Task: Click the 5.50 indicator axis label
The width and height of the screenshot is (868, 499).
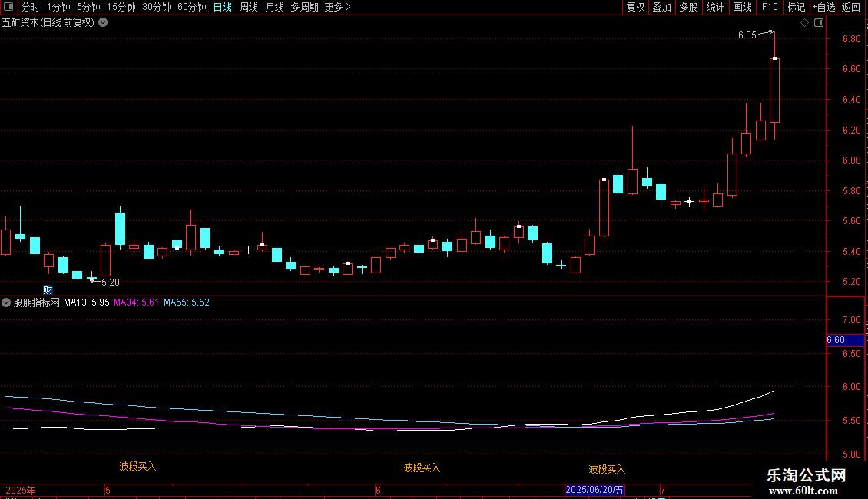Action: (851, 421)
